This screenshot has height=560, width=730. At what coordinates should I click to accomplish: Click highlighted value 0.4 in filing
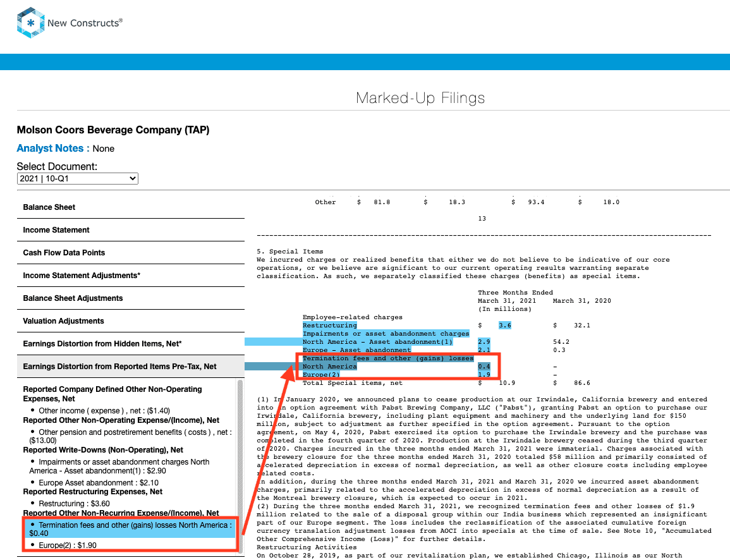[x=484, y=367]
